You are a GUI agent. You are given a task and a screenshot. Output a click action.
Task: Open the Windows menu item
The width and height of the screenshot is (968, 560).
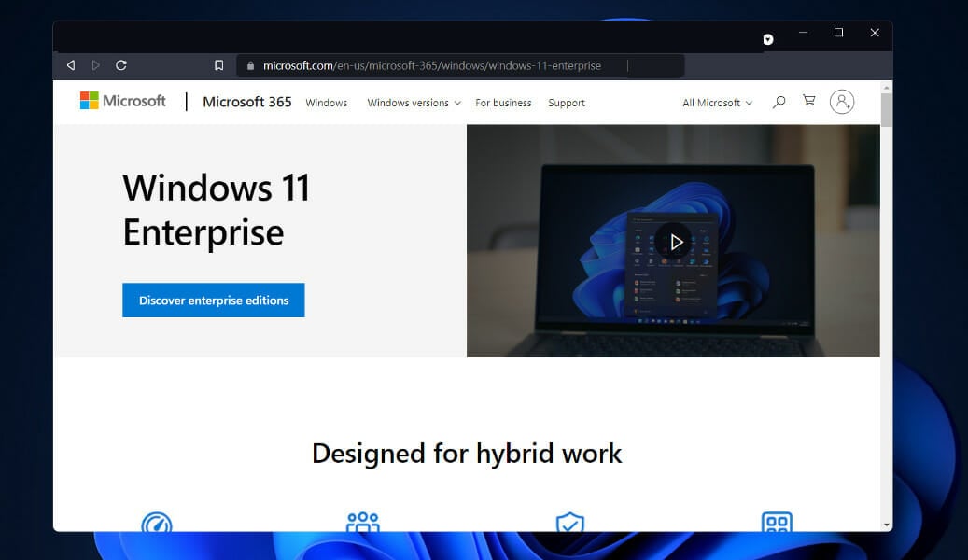tap(326, 103)
